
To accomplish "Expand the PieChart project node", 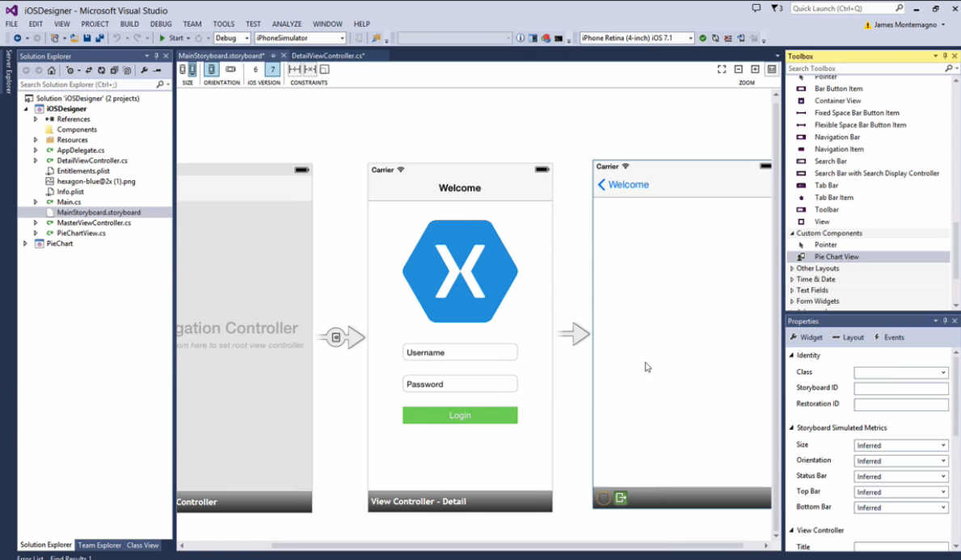I will point(25,244).
